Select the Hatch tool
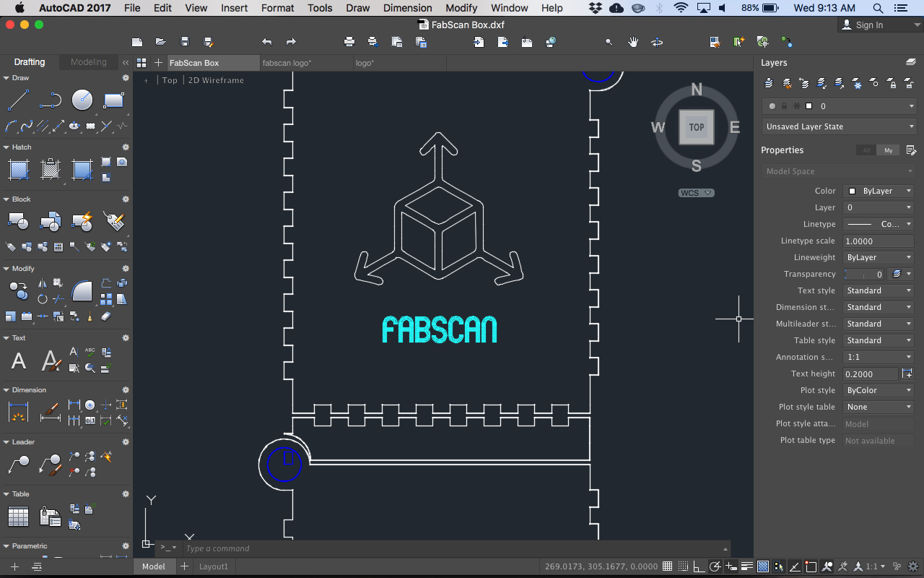The image size is (924, 578). (x=18, y=170)
